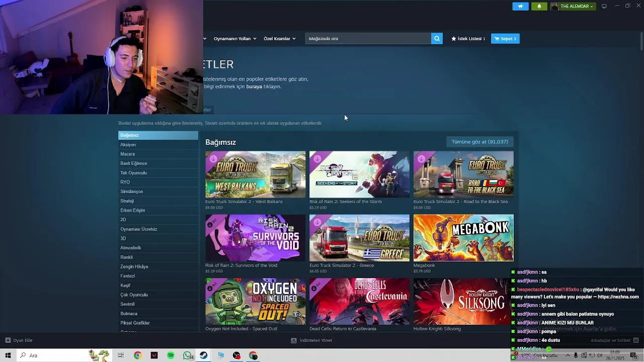The image size is (644, 362).
Task: Click DLC badge on Road to Black Sea card
Action: click(x=421, y=159)
